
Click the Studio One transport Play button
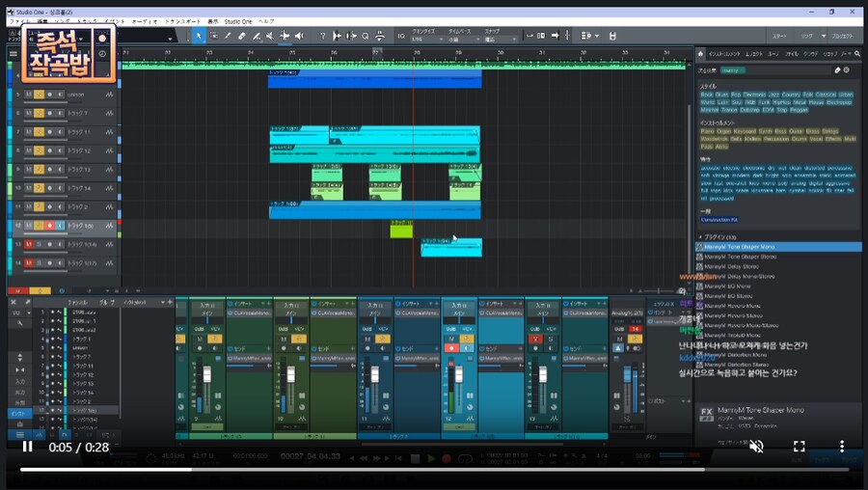coord(431,458)
